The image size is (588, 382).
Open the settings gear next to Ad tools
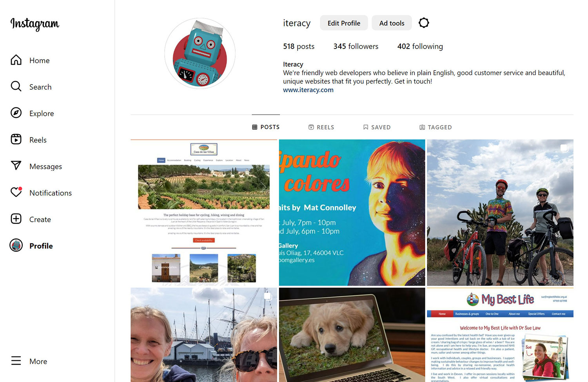424,23
